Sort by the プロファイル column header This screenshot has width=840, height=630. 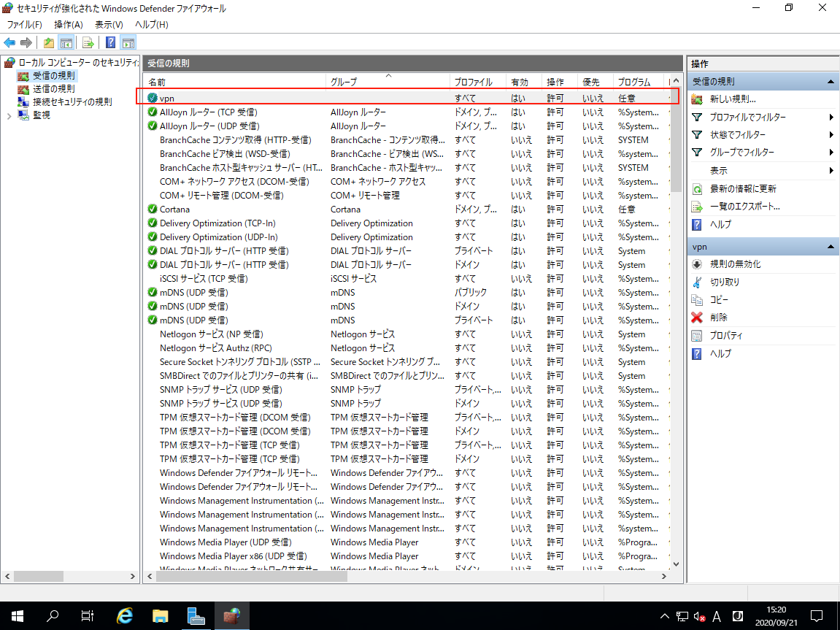click(478, 82)
